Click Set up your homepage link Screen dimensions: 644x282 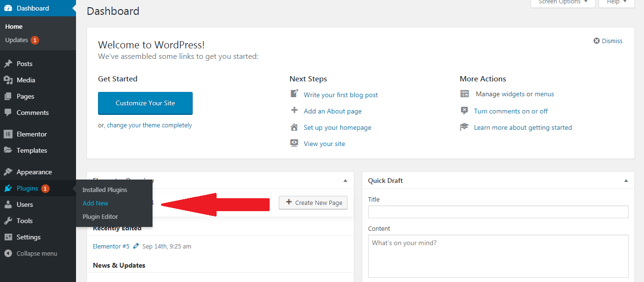pos(338,127)
